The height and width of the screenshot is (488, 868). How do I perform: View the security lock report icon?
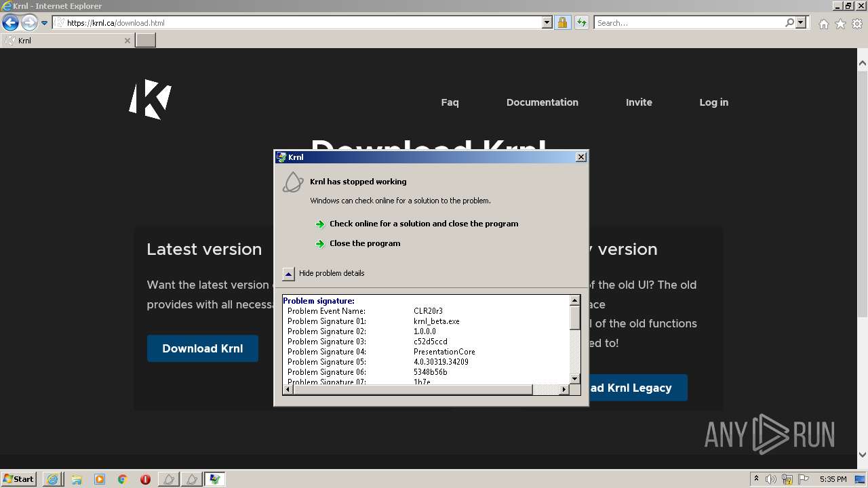coord(562,23)
